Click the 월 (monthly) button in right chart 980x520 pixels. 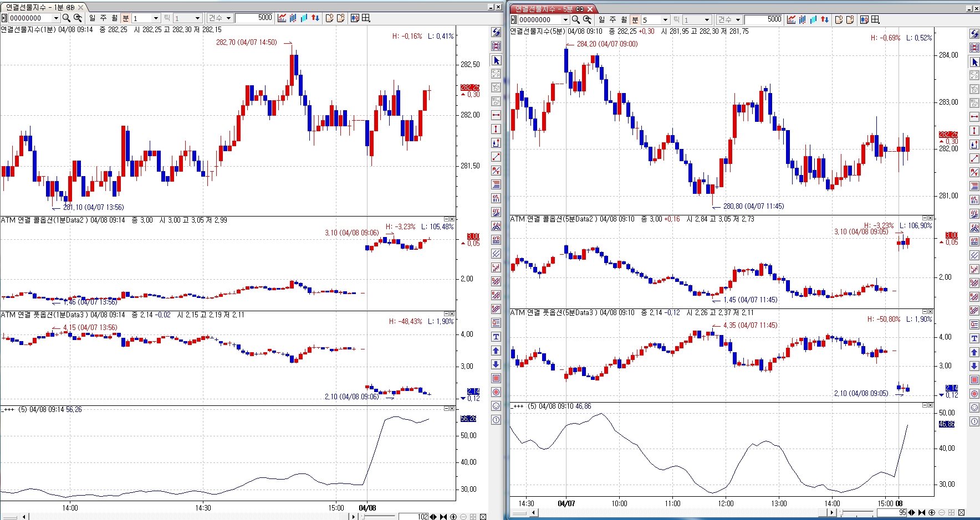[624, 20]
